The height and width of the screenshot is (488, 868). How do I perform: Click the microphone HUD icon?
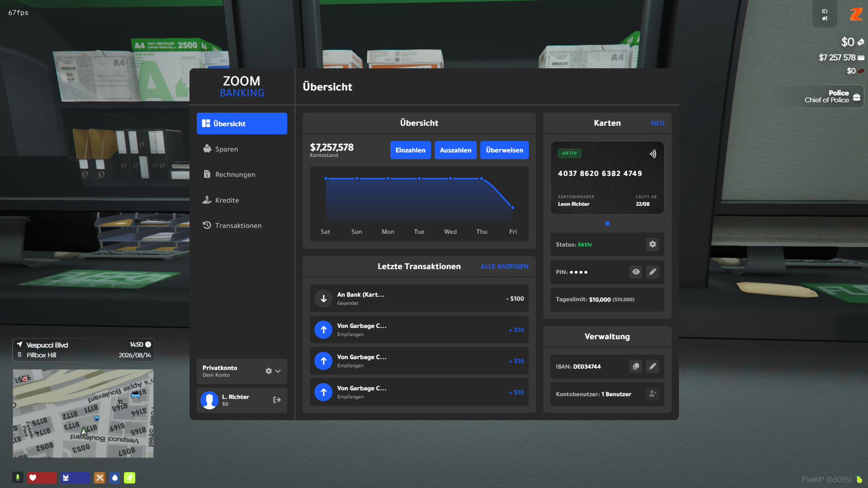click(x=18, y=478)
